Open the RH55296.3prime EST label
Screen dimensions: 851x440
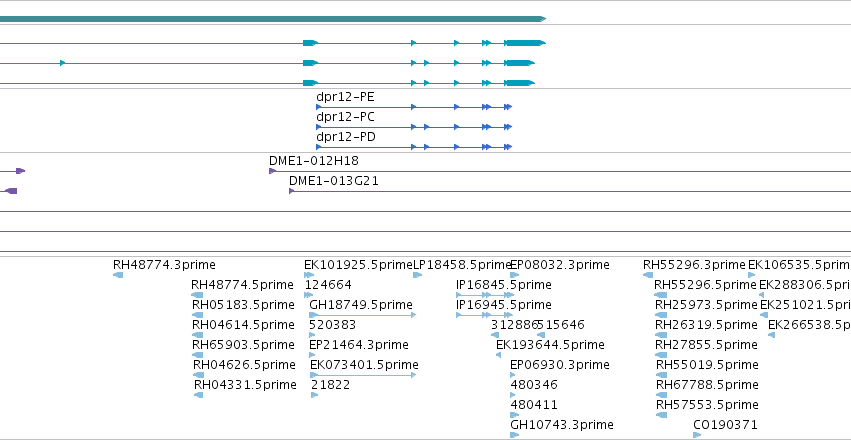(695, 265)
